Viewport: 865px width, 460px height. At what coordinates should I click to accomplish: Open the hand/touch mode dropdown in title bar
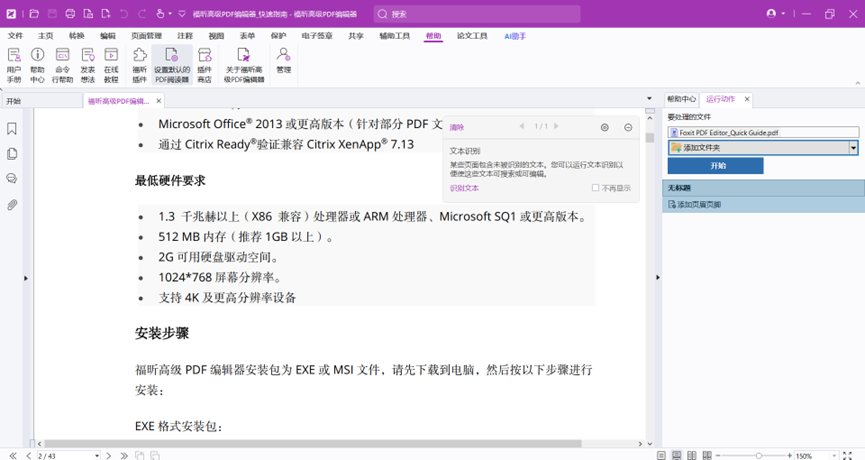click(170, 14)
